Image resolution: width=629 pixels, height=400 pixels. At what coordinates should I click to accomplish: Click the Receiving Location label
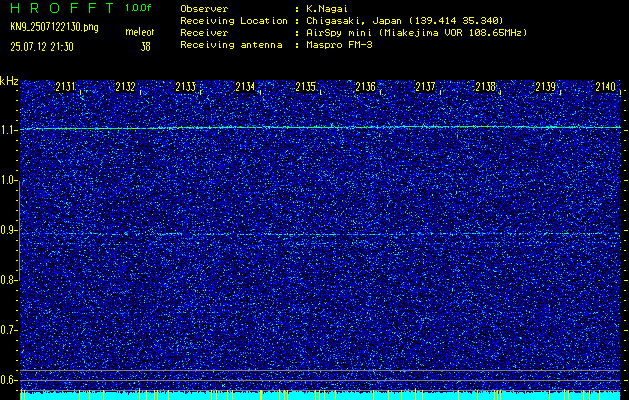point(234,21)
